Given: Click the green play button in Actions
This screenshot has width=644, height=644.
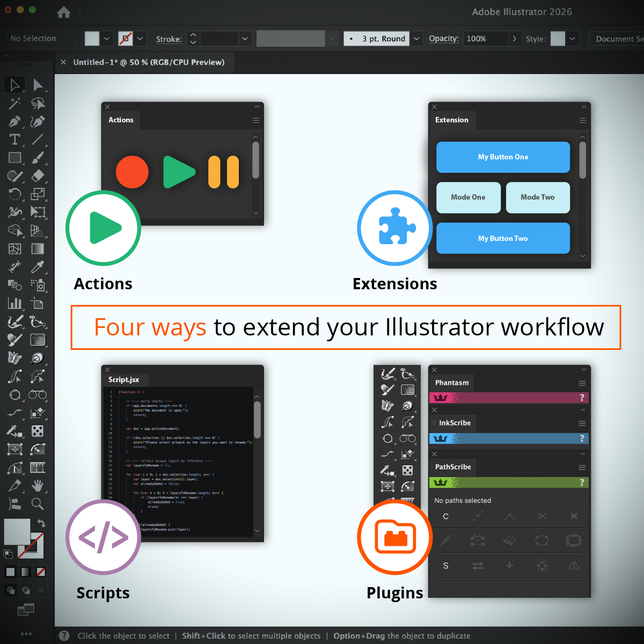Looking at the screenshot, I should tap(179, 172).
